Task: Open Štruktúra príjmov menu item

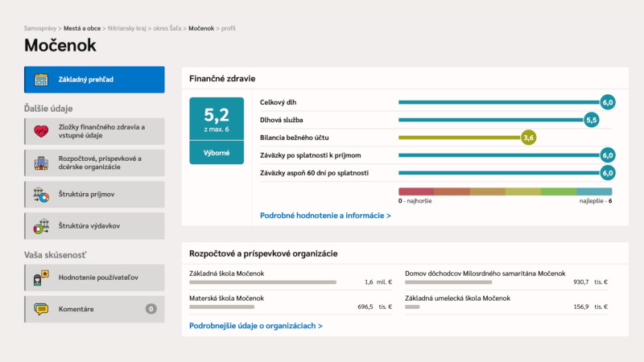Action: coord(94,195)
